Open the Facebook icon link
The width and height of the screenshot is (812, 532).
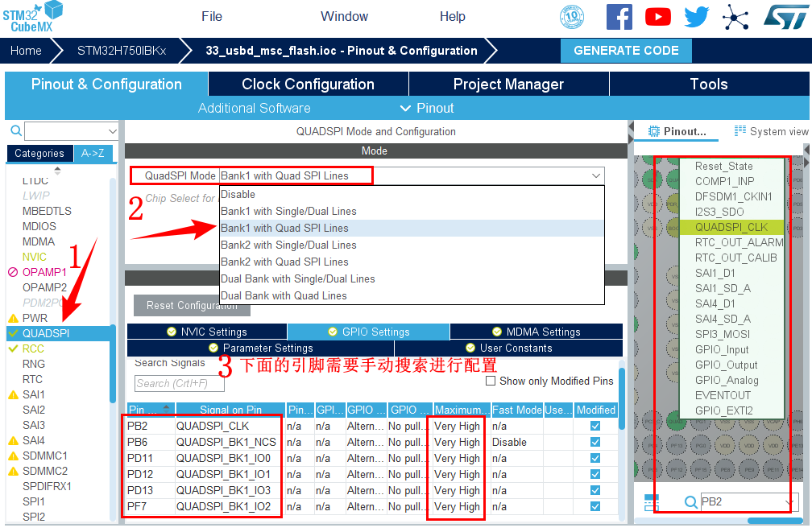point(619,17)
